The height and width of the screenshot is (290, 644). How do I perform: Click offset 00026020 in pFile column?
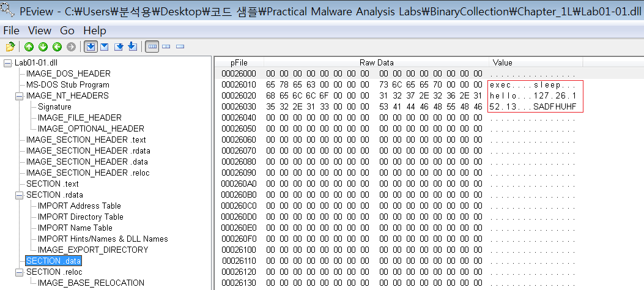tap(239, 96)
